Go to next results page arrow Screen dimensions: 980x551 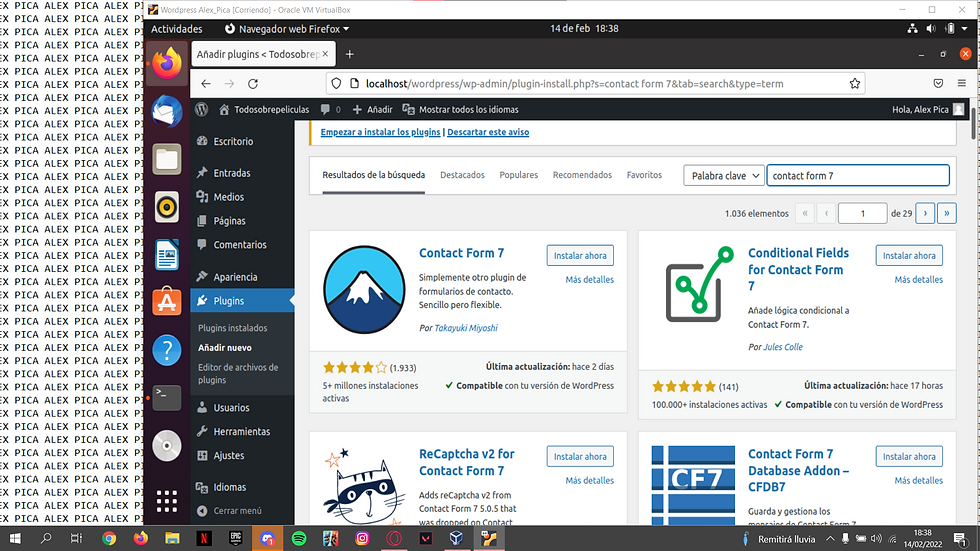[x=925, y=213]
